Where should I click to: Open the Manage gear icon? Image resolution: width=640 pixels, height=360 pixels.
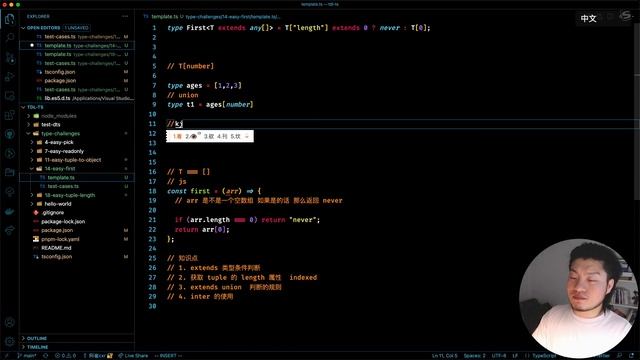point(9,341)
